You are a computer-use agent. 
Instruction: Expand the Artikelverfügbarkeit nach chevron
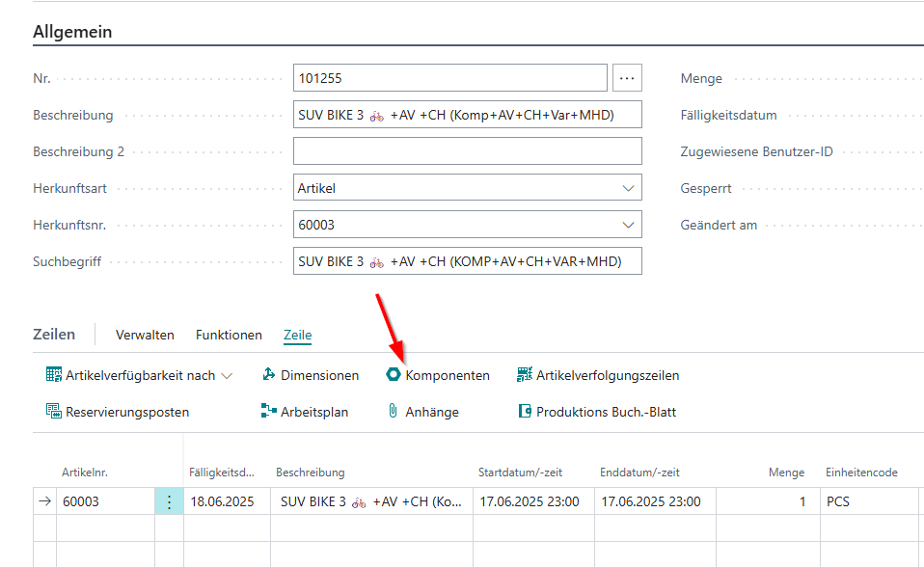(227, 376)
